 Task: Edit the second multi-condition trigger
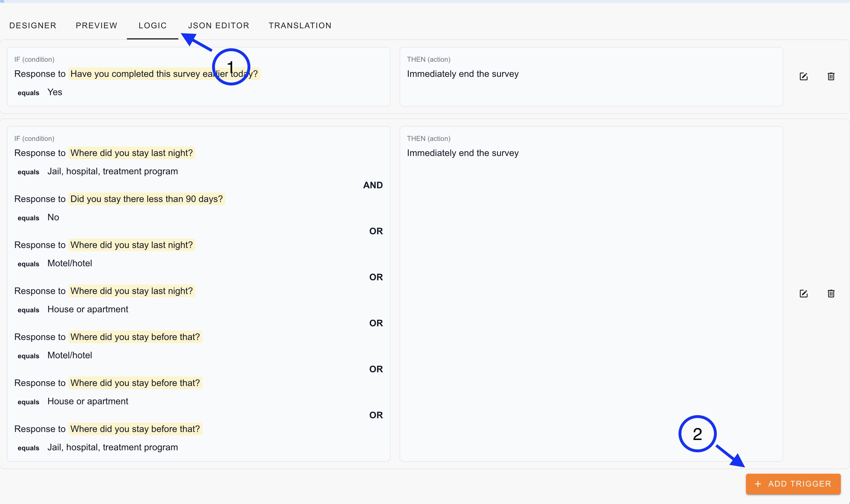pos(803,293)
